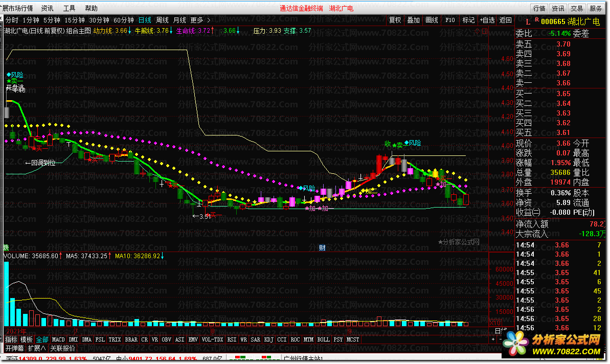Image resolution: width=610 pixels, height=364 pixels.
Task: Select the BOLL indicator
Action: point(323,339)
